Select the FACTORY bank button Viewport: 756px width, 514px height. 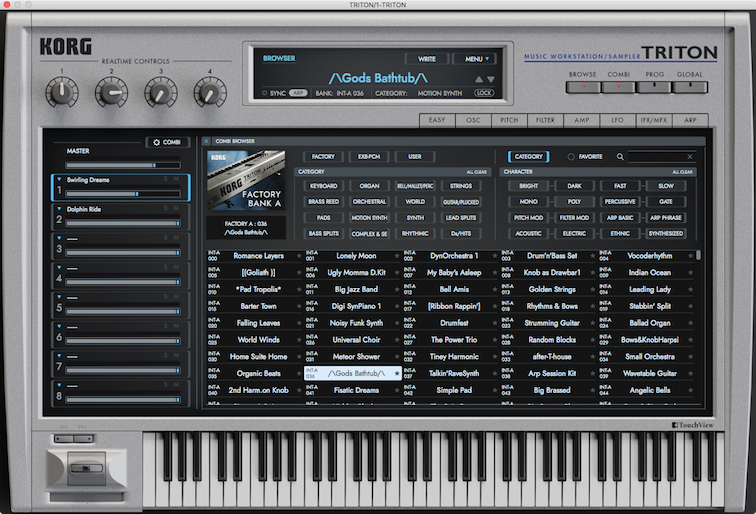click(x=323, y=157)
